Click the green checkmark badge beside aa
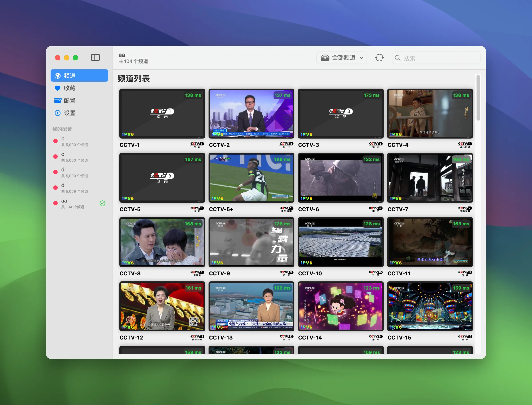This screenshot has width=532, height=405. pos(102,203)
